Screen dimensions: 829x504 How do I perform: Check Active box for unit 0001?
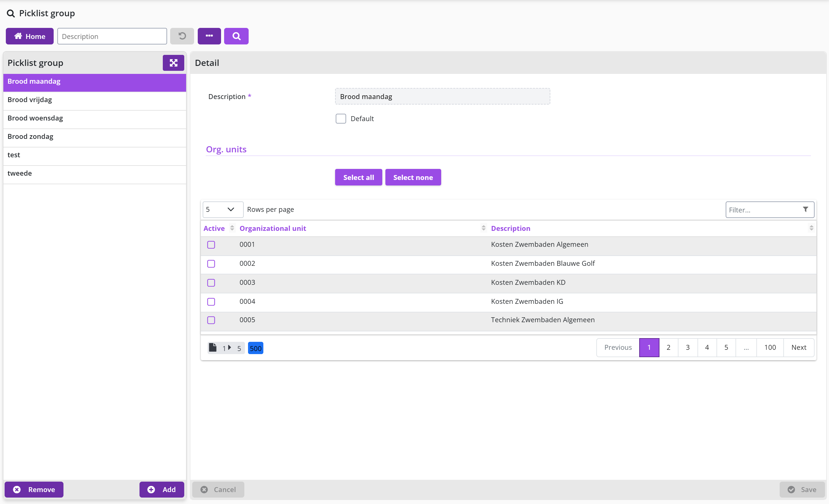pos(211,245)
